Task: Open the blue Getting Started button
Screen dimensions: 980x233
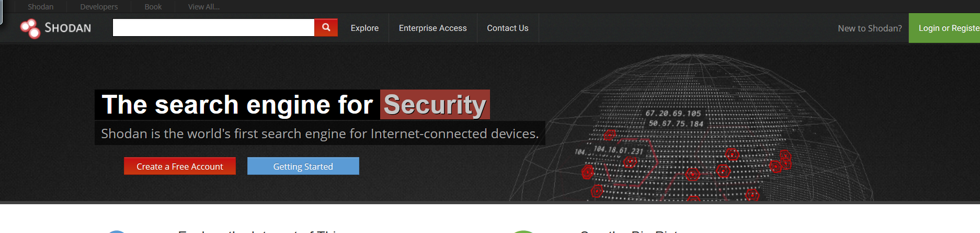Action: (303, 167)
